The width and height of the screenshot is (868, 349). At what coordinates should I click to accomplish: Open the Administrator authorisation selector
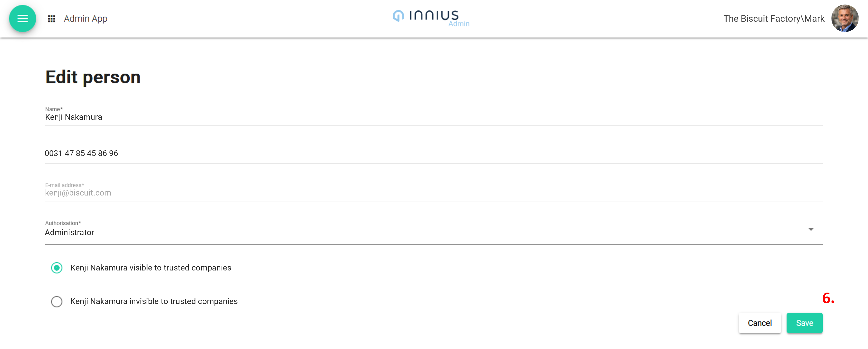404,232
